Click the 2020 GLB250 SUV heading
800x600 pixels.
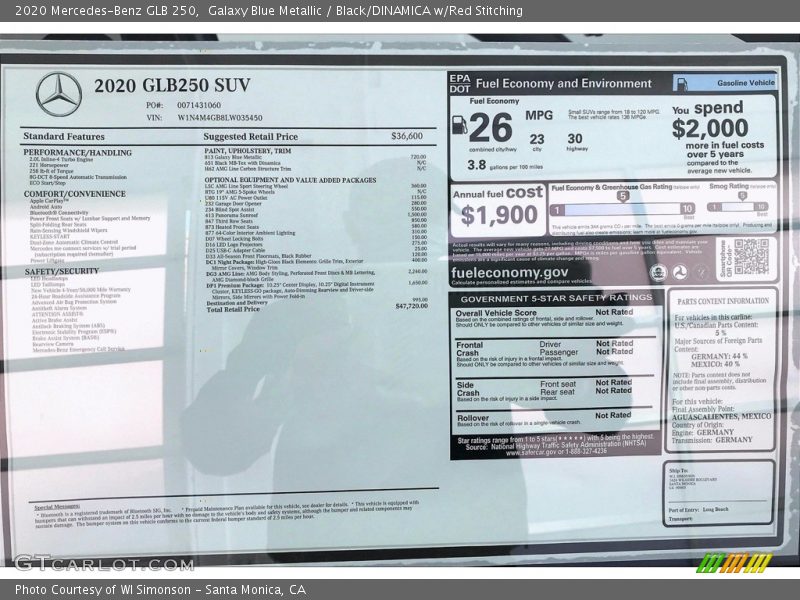coord(172,85)
